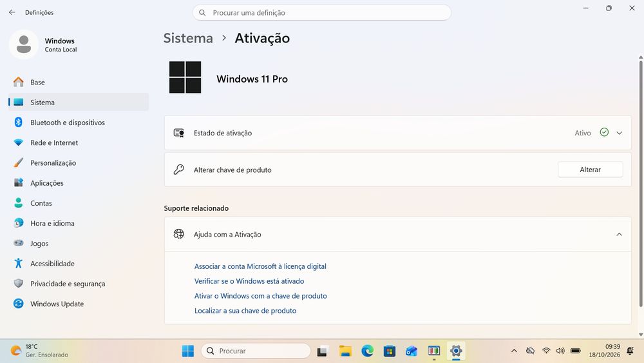
Task: Click the notification bell icon
Action: (x=630, y=351)
